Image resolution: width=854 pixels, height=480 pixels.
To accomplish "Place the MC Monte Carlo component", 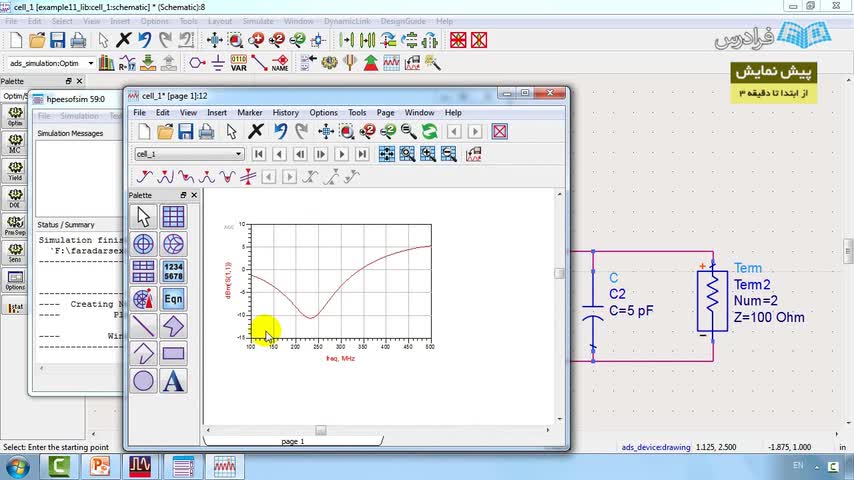I will [x=15, y=143].
